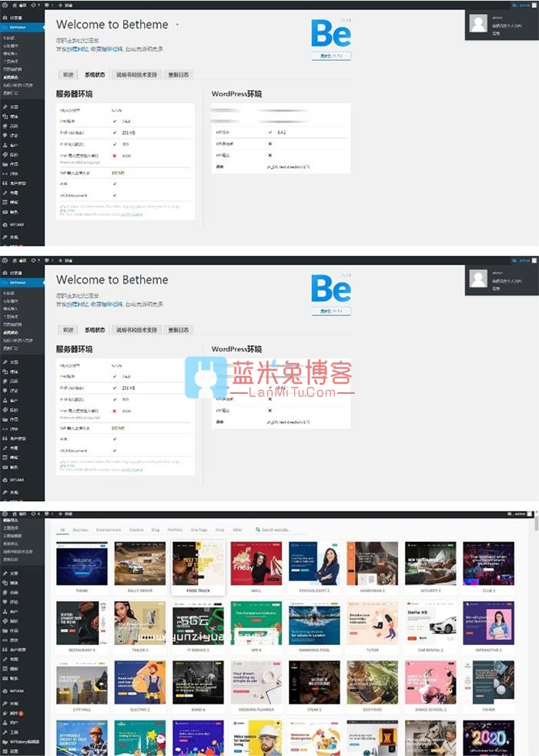The image size is (539, 756).
Task: Select the SWIMMING POOL website thumbnail
Action: pos(314,623)
